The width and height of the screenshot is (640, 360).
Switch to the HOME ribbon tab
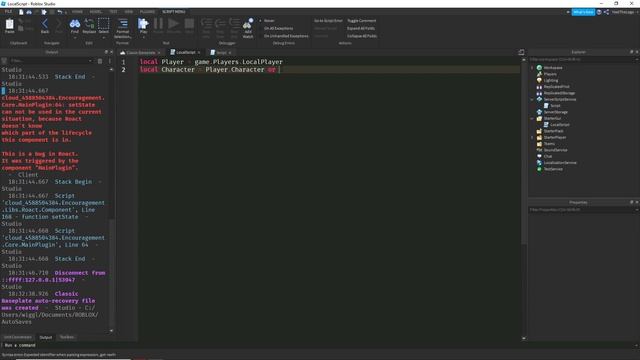point(77,12)
